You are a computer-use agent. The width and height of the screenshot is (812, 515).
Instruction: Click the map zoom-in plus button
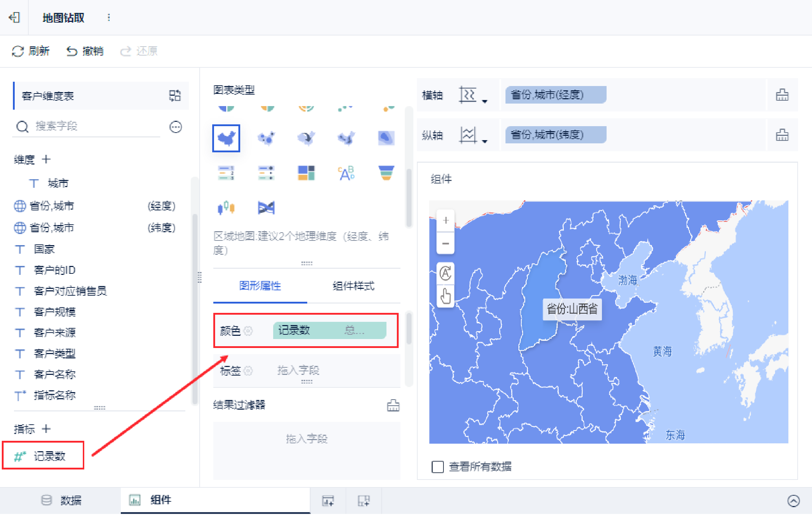[446, 220]
